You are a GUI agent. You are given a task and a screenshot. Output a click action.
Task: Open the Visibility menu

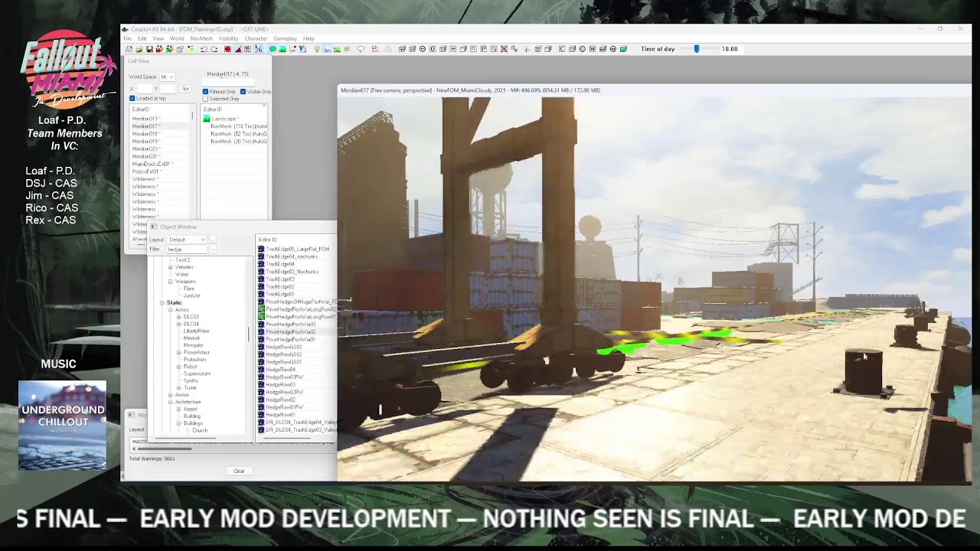(x=228, y=38)
